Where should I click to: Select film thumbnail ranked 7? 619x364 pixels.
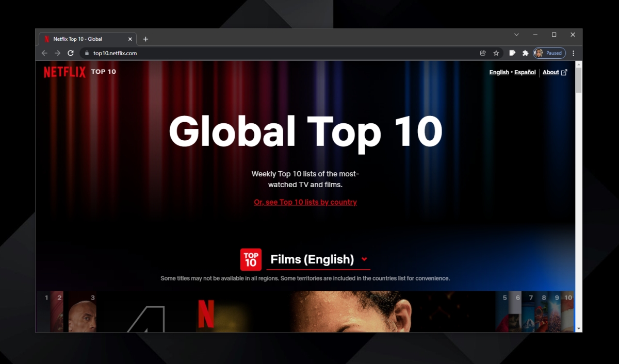pos(528,311)
